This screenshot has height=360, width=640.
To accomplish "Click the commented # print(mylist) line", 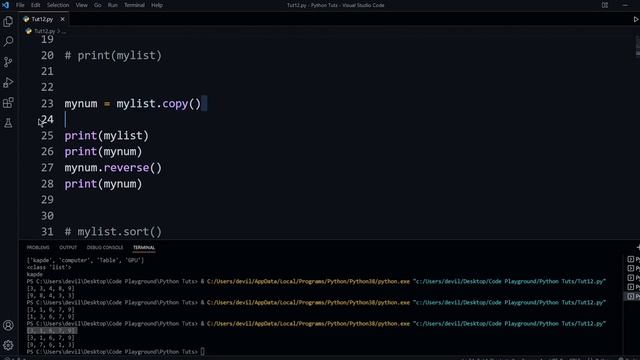I will point(113,56).
